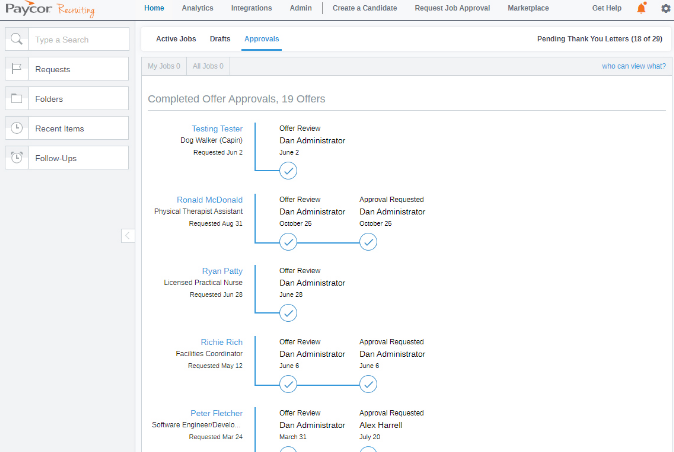Click Ryan Patty's Offer Review checkmark
Image resolution: width=674 pixels, height=452 pixels.
pos(288,313)
